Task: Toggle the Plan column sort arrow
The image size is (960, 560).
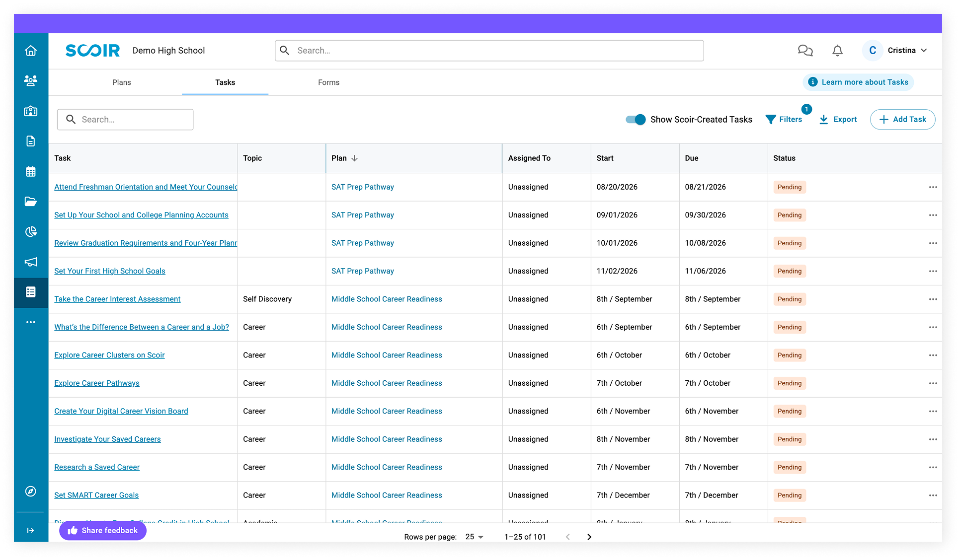Action: 354,158
